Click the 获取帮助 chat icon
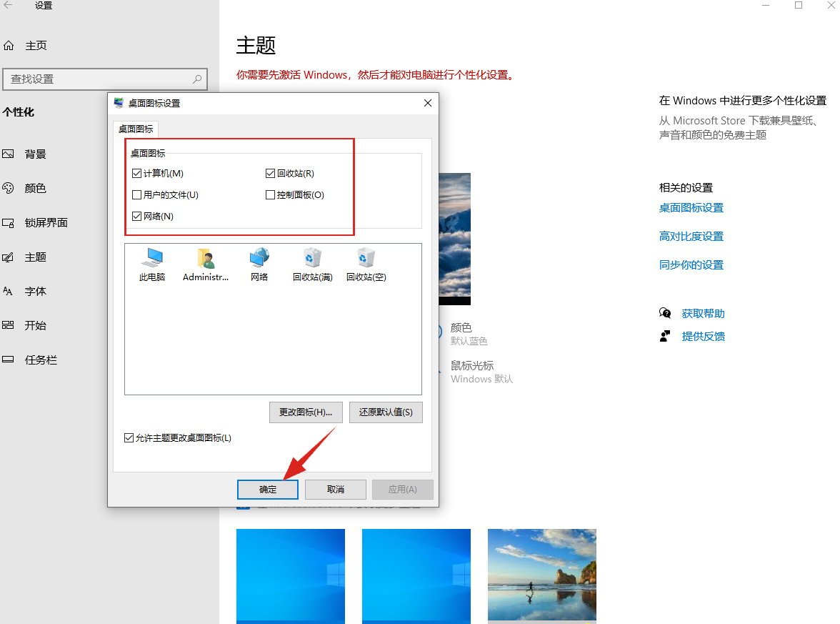Viewport: 840px width, 624px height. pyautogui.click(x=665, y=313)
